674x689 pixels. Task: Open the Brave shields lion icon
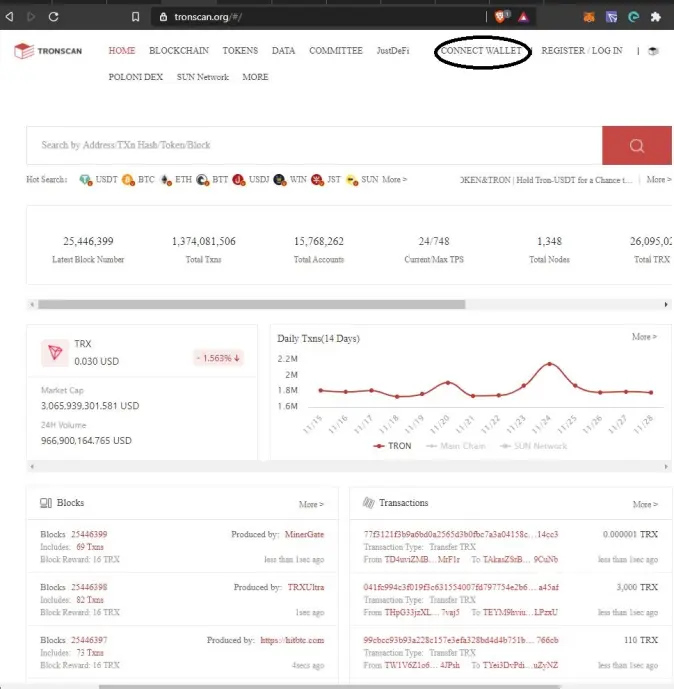(500, 17)
